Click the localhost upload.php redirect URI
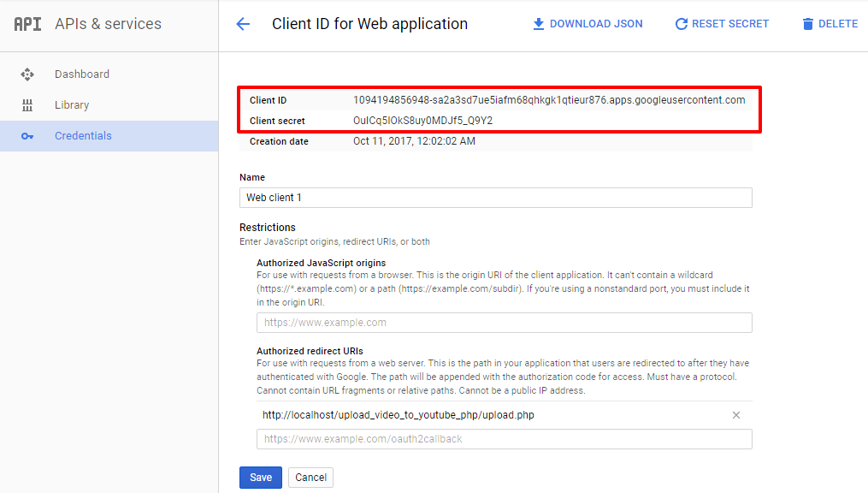Screen dimensions: 868x493 point(399,415)
